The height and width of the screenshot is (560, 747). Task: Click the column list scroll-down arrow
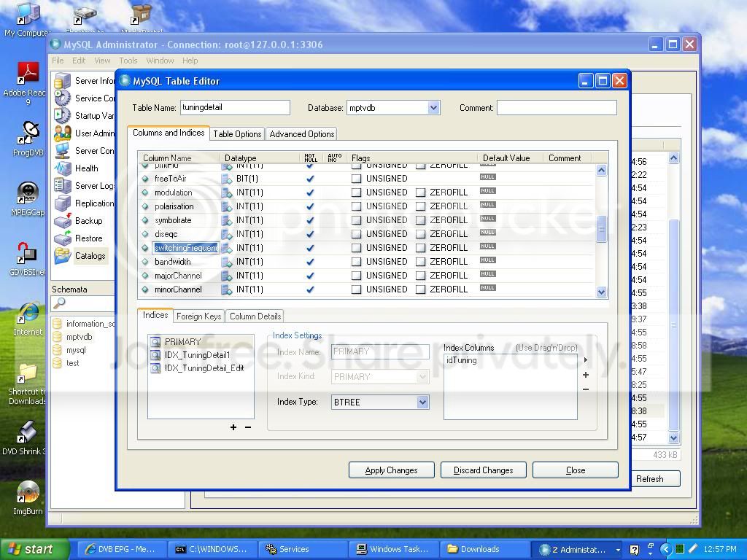pos(601,292)
